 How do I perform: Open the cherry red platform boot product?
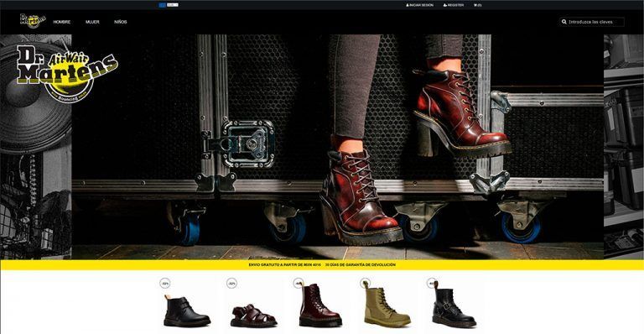tap(320, 305)
